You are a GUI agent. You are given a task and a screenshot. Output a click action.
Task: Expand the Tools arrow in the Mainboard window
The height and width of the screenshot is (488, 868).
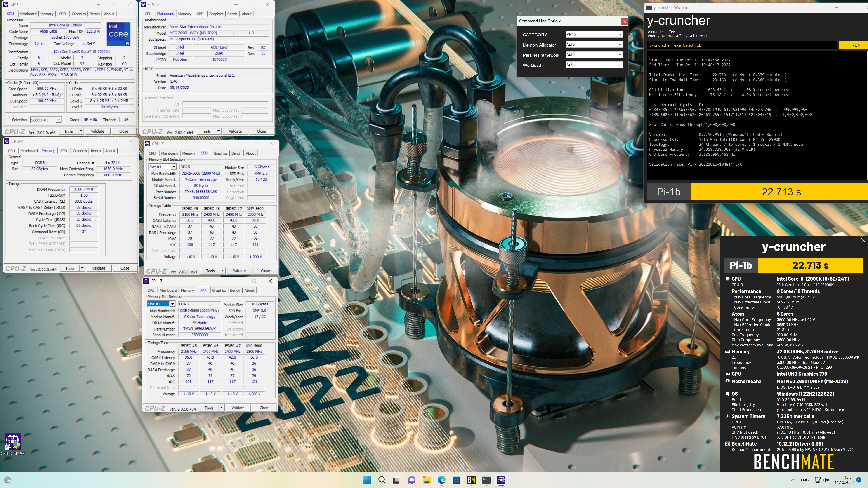point(219,131)
